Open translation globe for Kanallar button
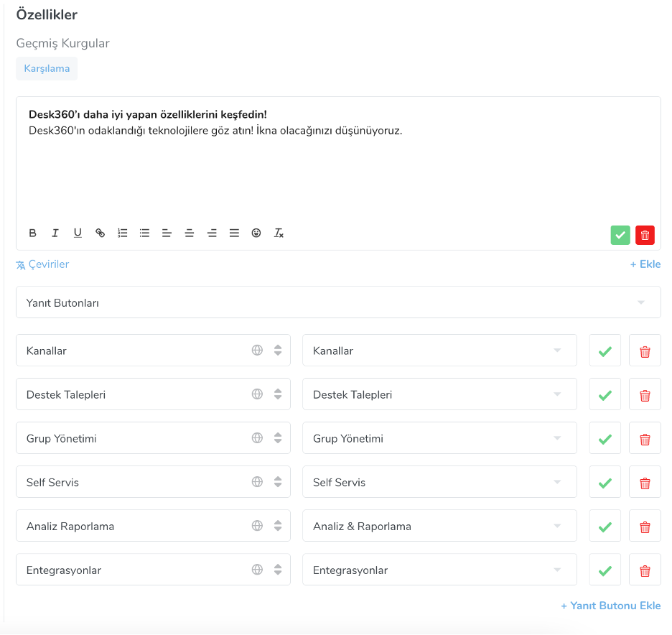This screenshot has height=635, width=672. pyautogui.click(x=257, y=351)
